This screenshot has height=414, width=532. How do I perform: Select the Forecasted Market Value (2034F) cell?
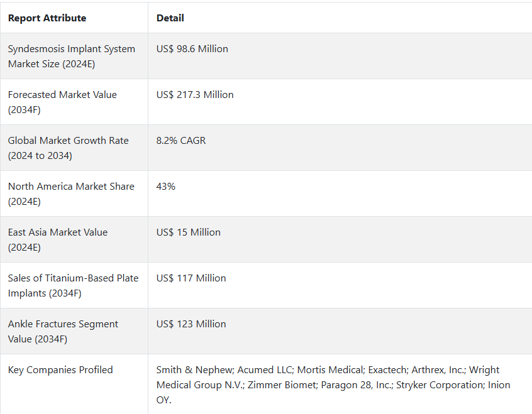[74, 102]
